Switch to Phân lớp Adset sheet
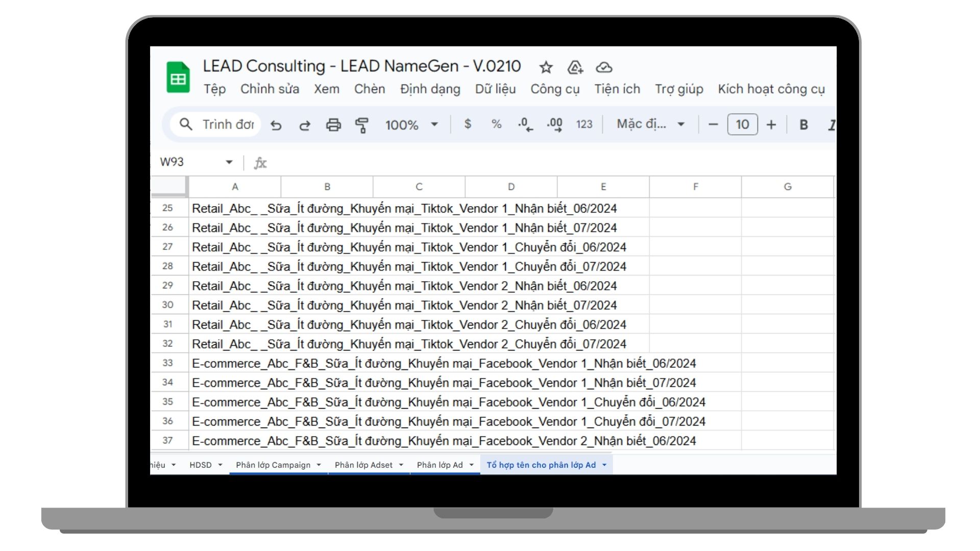This screenshot has height=551, width=980. [x=363, y=465]
